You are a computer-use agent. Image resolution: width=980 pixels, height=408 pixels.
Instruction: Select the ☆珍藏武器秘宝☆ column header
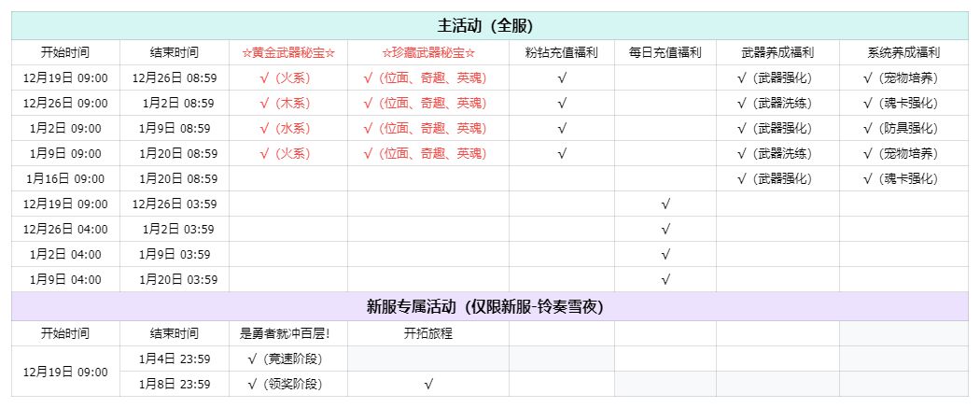pos(427,53)
